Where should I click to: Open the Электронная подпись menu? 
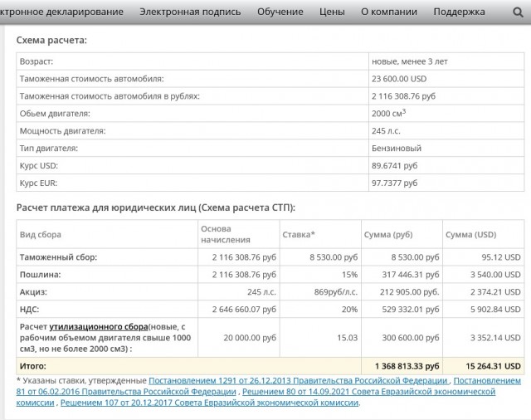(190, 12)
